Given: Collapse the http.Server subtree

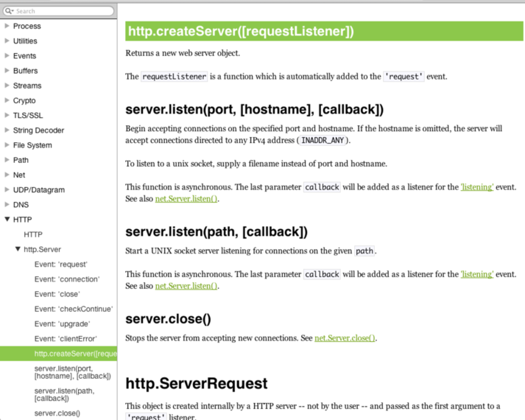Looking at the screenshot, I should pyautogui.click(x=18, y=249).
